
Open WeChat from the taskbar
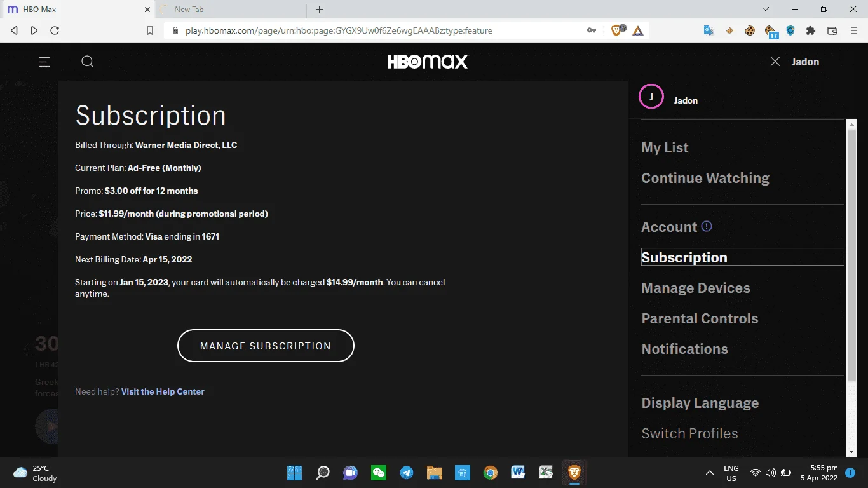click(379, 473)
